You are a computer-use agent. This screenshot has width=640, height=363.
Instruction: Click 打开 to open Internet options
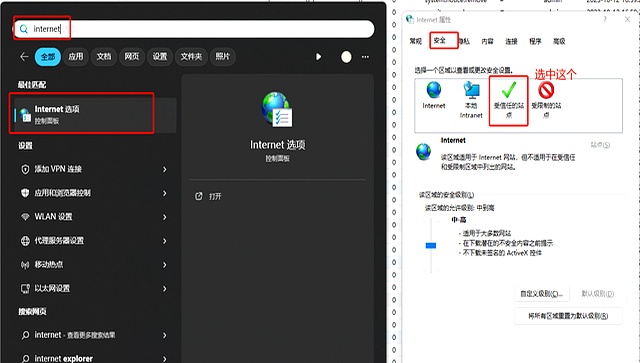215,196
